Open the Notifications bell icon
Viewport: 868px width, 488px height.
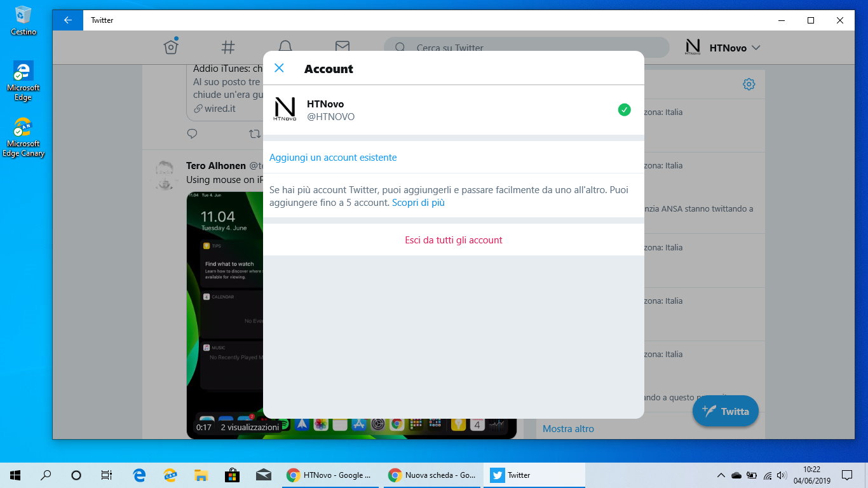click(285, 46)
